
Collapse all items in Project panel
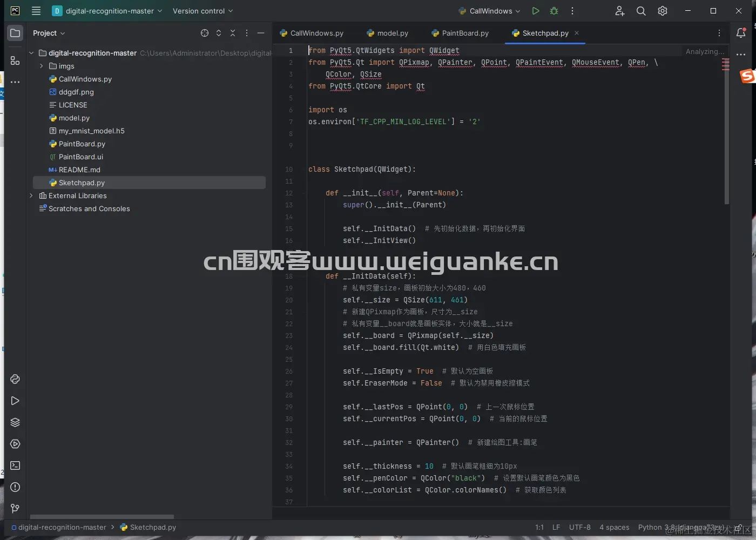tap(233, 33)
